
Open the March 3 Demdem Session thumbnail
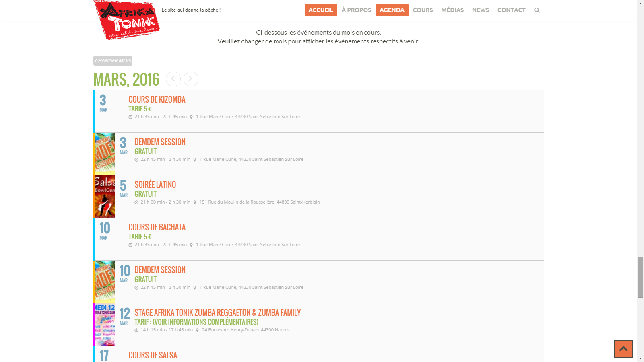tap(105, 154)
